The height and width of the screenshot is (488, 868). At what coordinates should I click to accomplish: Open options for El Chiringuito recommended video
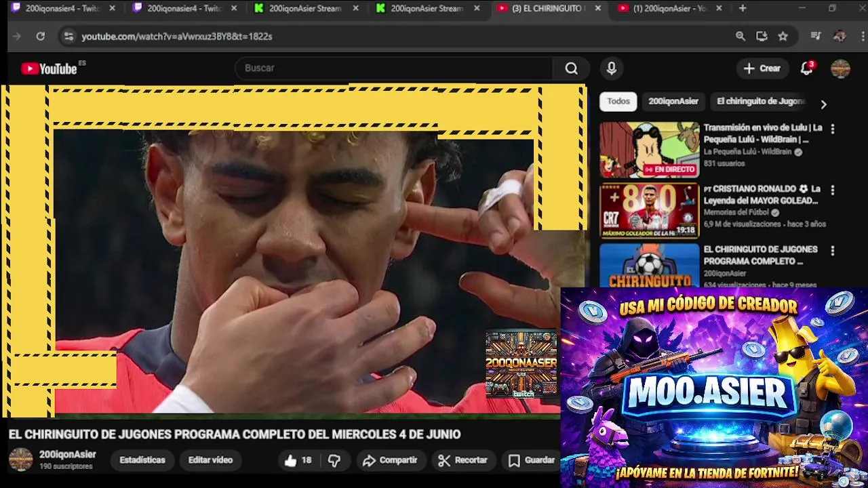833,251
